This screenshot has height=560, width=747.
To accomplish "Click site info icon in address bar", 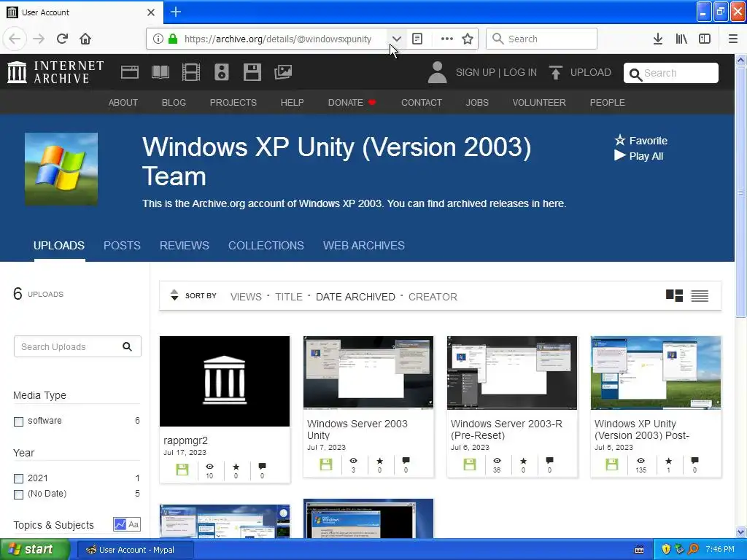I will (158, 39).
